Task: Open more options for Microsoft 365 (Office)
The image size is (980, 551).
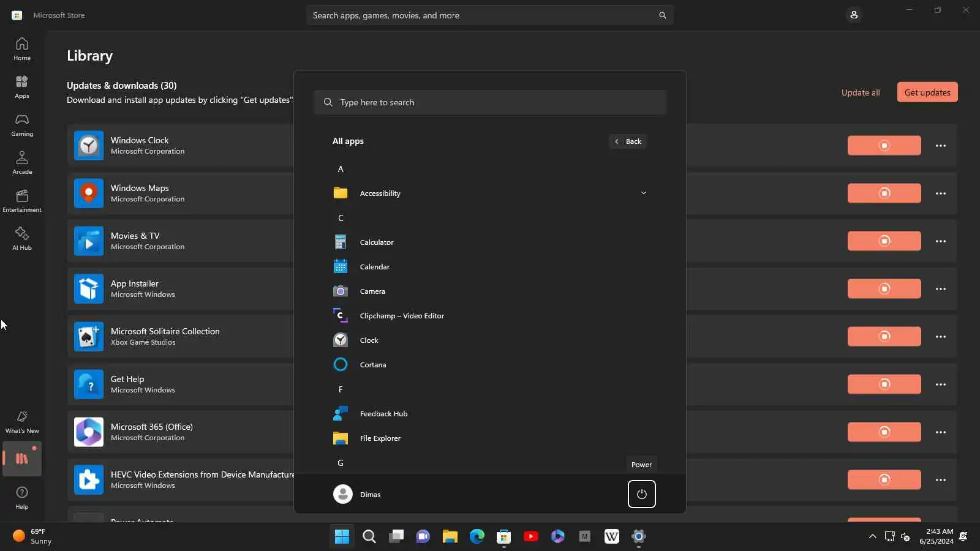Action: [941, 432]
